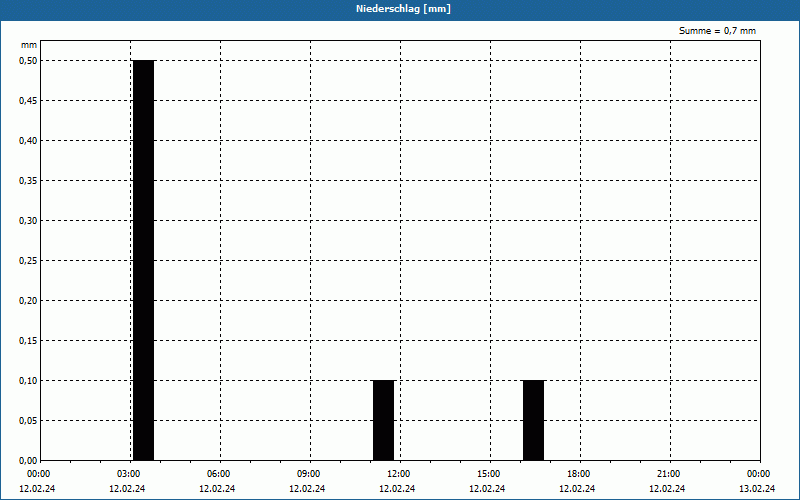Click the 0,05 y-axis value

point(28,420)
